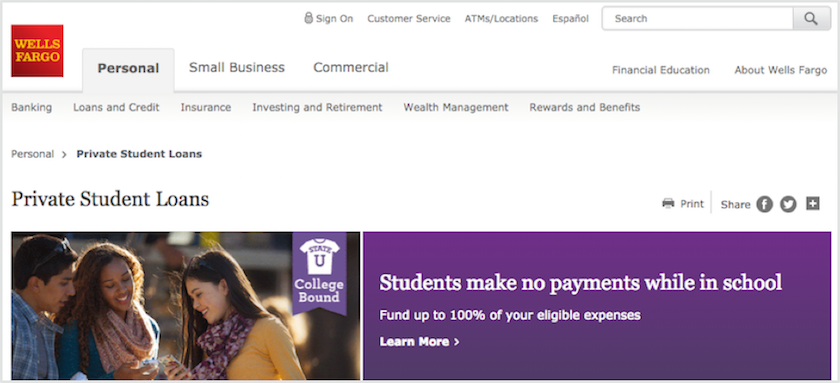Open more share options plus icon

[813, 204]
